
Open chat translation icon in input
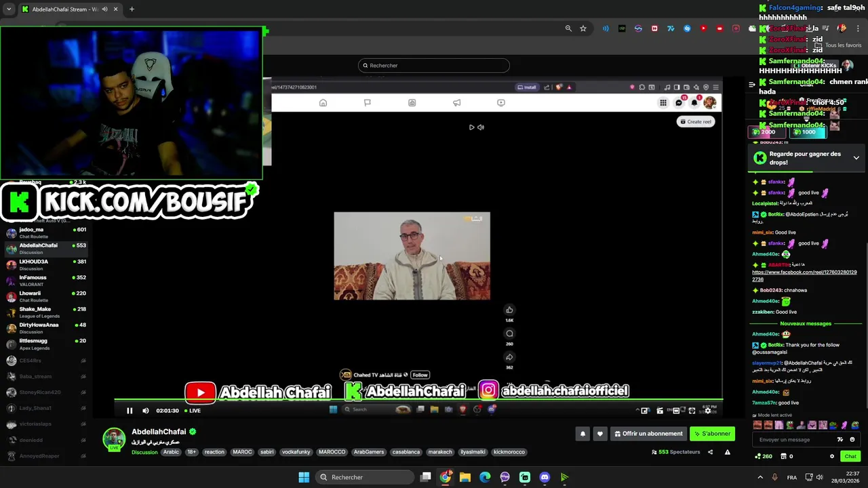(x=840, y=440)
